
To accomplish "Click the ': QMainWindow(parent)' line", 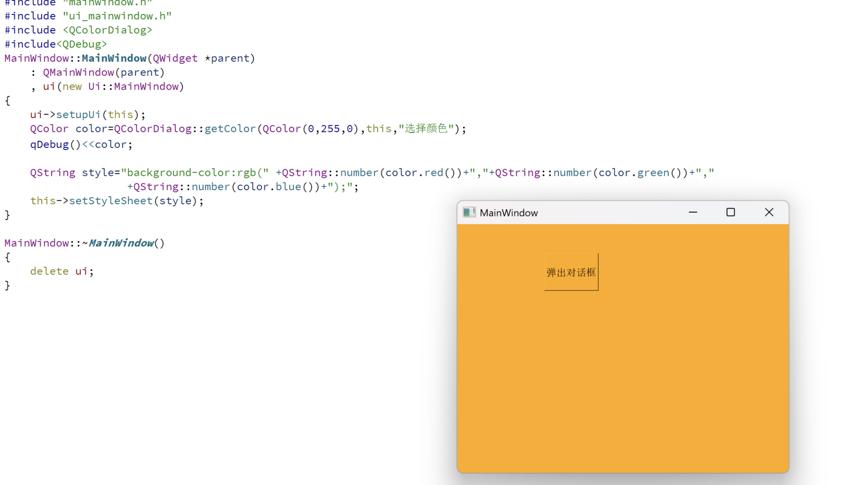I will [x=98, y=73].
